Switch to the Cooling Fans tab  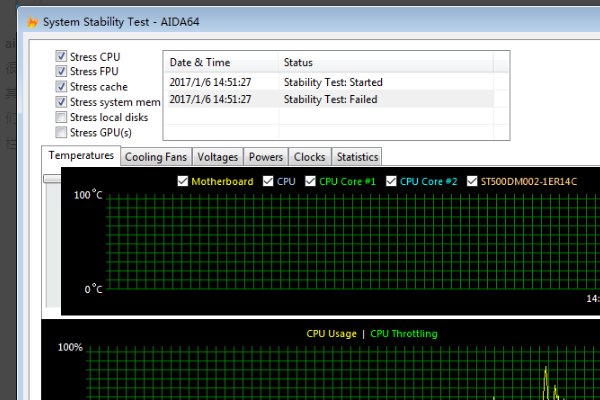[156, 157]
